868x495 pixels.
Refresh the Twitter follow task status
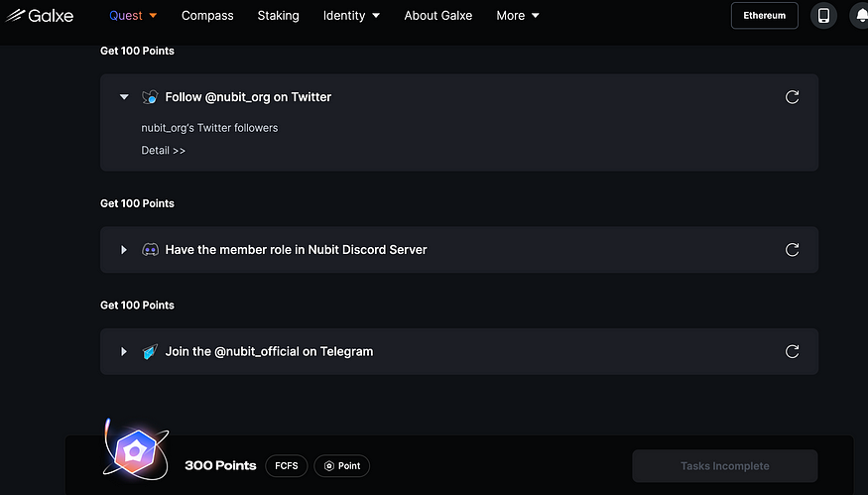(x=793, y=97)
